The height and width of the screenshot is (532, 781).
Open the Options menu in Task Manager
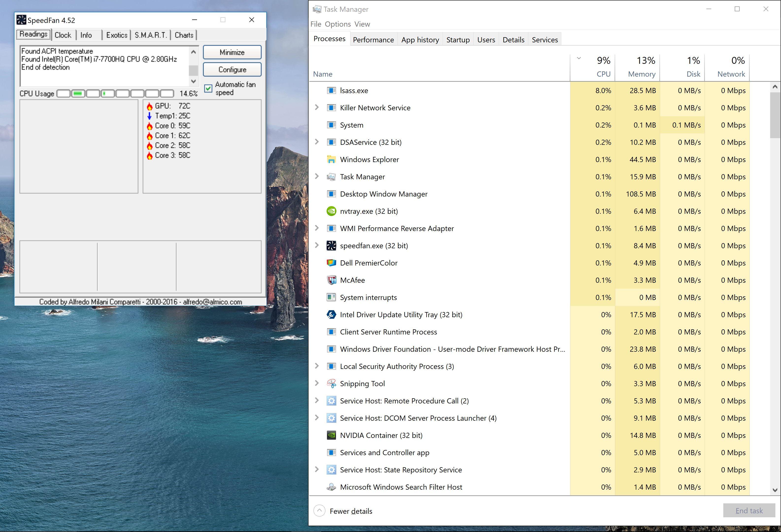[x=338, y=24]
